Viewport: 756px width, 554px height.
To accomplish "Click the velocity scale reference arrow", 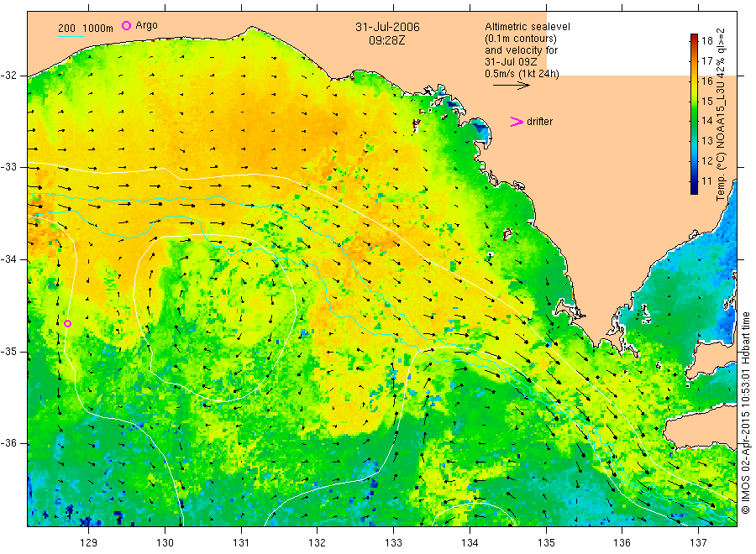I will pos(511,86).
